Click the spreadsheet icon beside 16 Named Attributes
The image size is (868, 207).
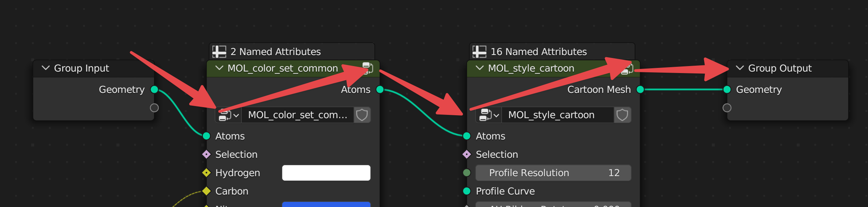tap(480, 52)
